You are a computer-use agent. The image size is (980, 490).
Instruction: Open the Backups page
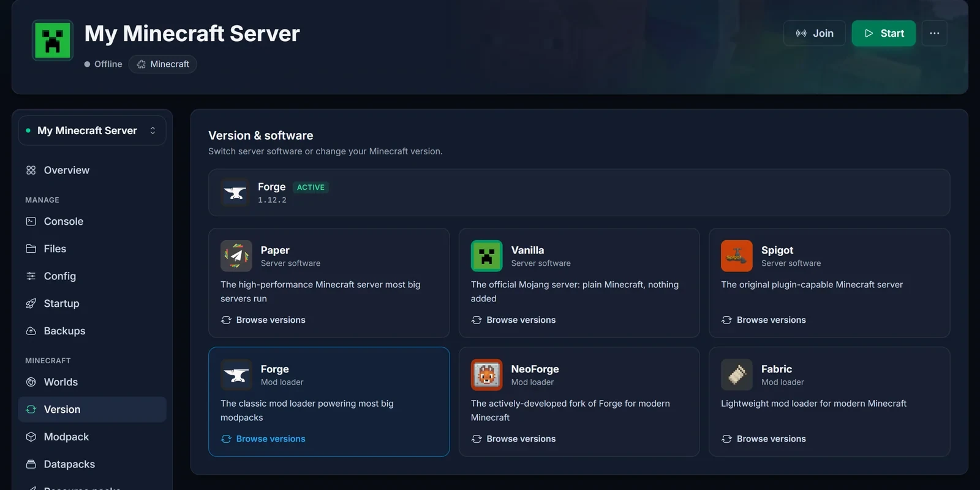[x=92, y=331]
